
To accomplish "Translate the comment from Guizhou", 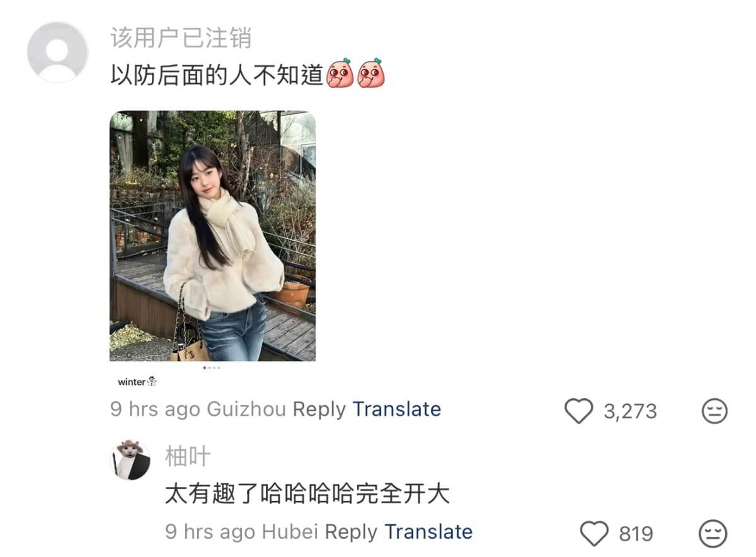I will tap(397, 410).
